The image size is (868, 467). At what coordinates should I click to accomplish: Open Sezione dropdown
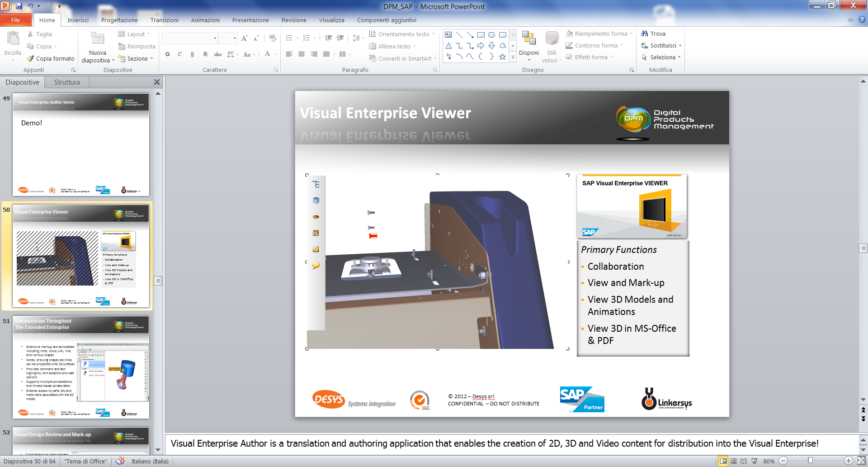pyautogui.click(x=136, y=58)
